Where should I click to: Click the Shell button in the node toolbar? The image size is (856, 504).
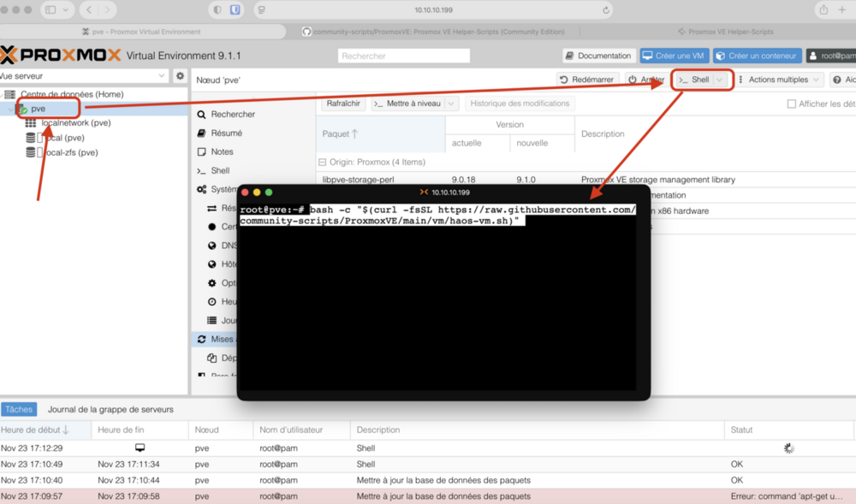(x=694, y=80)
